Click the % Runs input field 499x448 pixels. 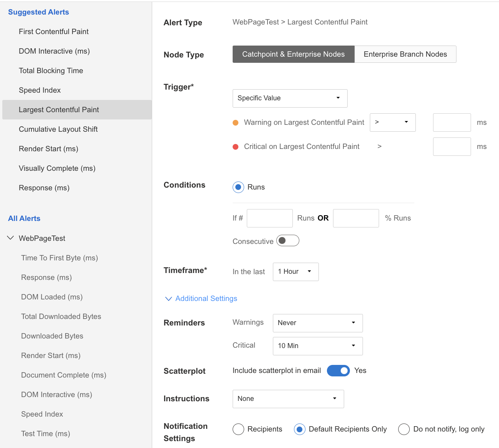[356, 218]
